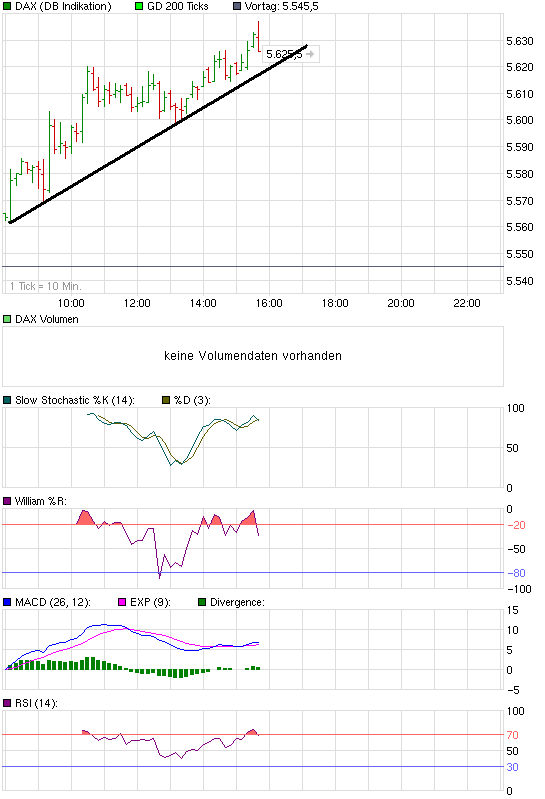Click the 'GD 200 Ticks' legend label

coord(178,7)
